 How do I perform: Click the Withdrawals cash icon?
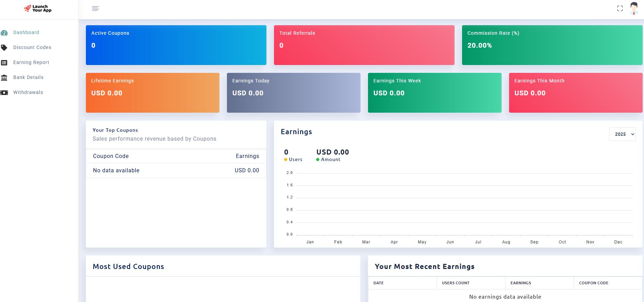point(4,93)
